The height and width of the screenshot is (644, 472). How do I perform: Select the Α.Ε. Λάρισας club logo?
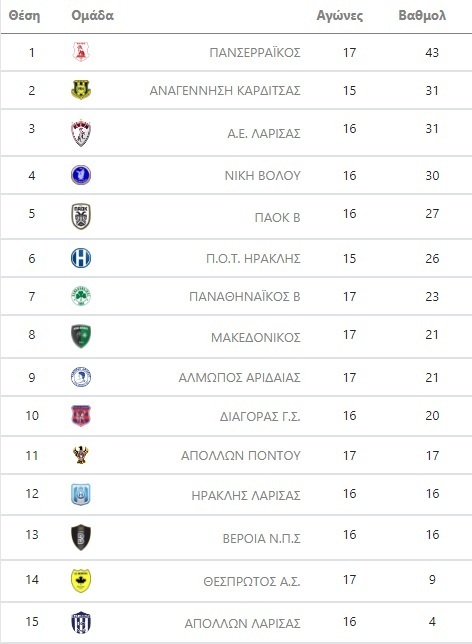(81, 133)
